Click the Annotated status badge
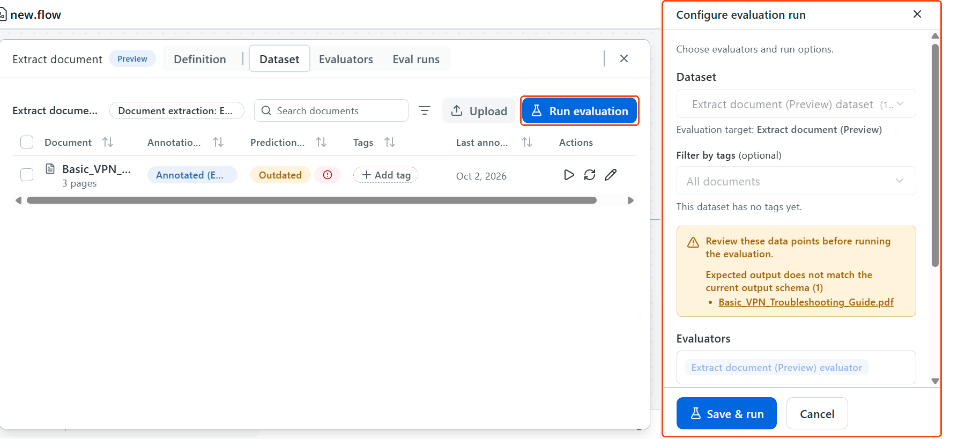Viewport: 980px width, 439px height. tap(192, 175)
